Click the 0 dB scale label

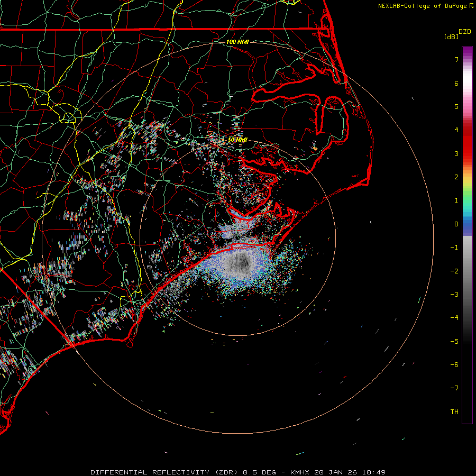[x=456, y=224]
